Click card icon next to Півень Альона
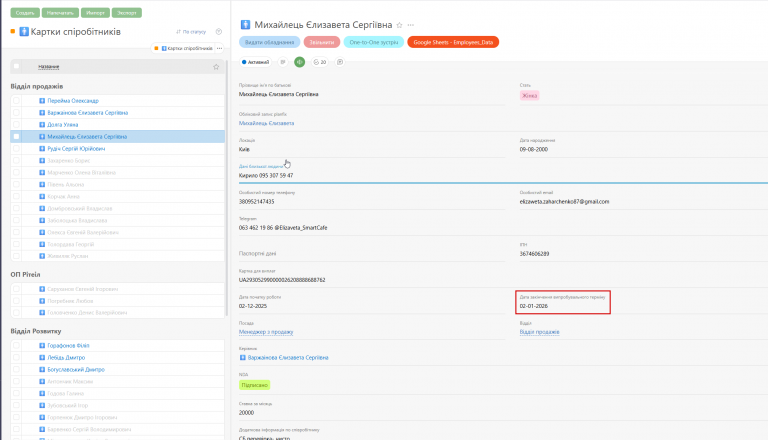 coord(42,185)
